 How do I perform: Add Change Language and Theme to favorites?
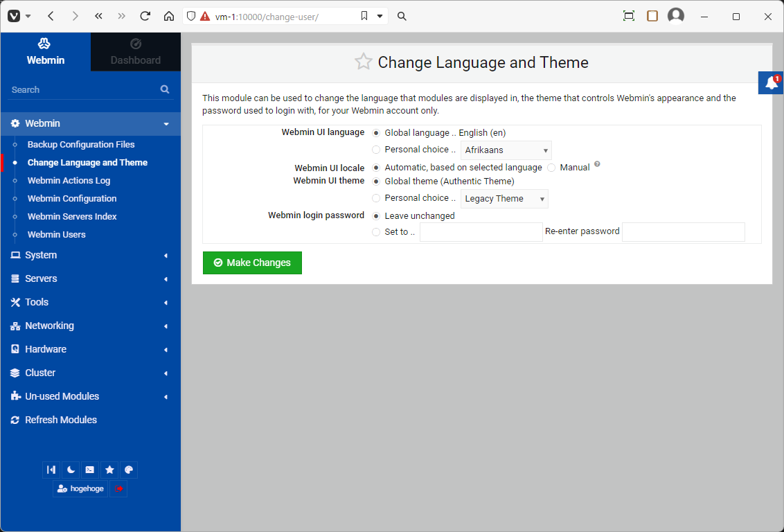[364, 62]
